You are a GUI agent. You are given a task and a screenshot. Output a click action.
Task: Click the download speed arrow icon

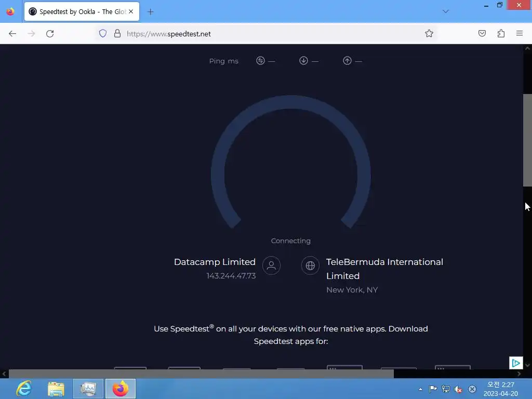(x=303, y=60)
